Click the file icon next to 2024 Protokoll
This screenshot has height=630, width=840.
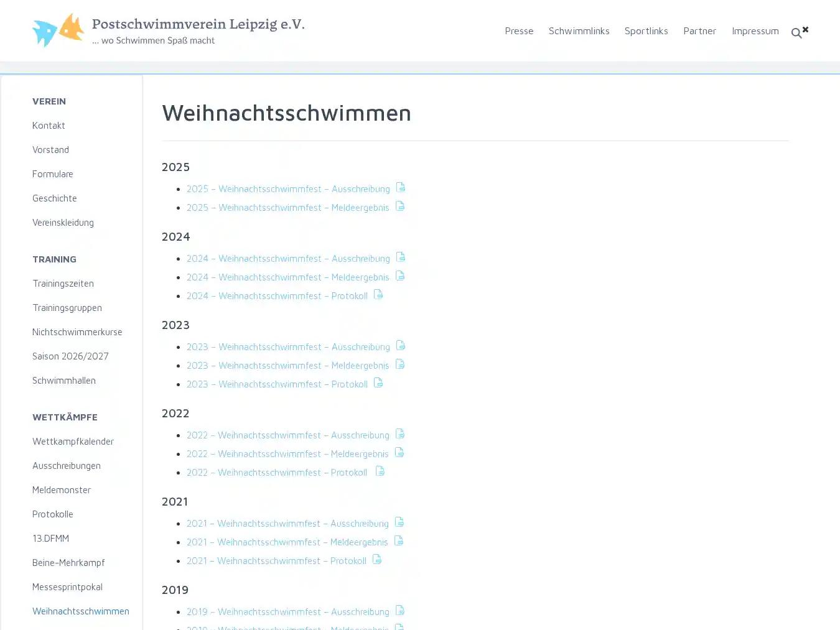(x=378, y=294)
